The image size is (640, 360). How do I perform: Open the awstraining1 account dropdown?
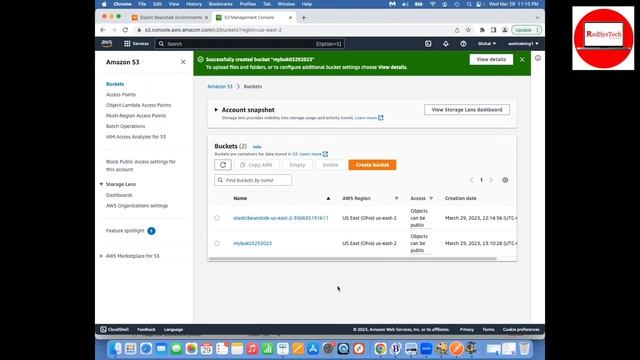coord(523,44)
